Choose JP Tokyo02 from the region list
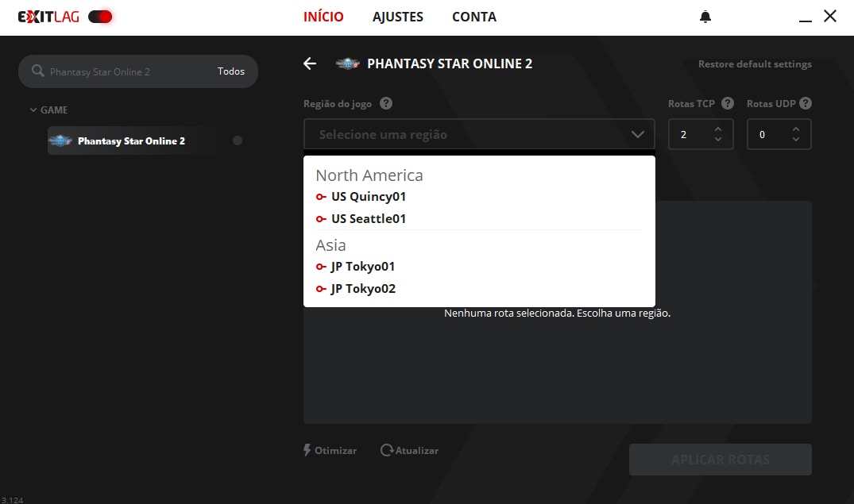Screen dimensions: 854x504 pyautogui.click(x=363, y=289)
